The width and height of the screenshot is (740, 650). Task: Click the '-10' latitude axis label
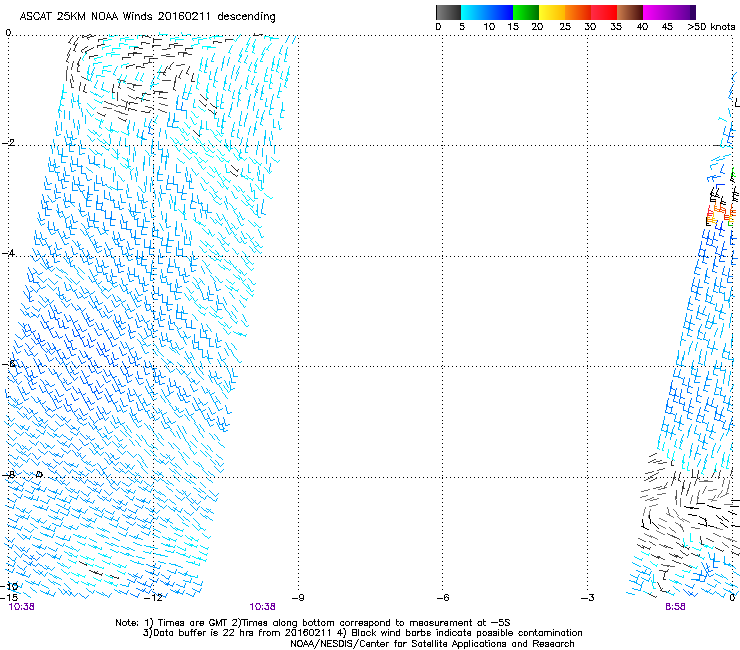9,587
